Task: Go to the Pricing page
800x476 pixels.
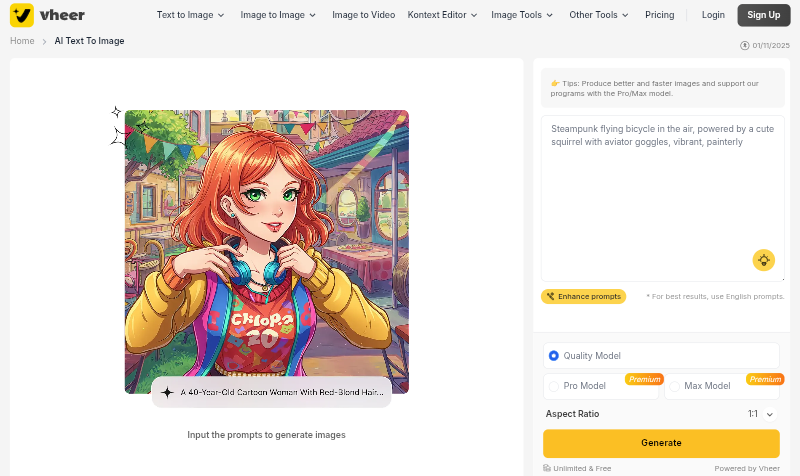Action: click(659, 15)
